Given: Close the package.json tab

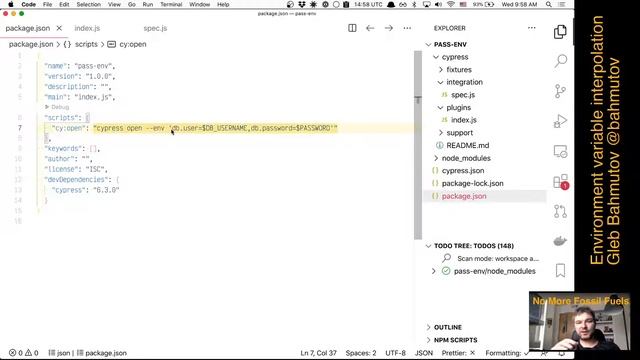Looking at the screenshot, I should coord(59,28).
